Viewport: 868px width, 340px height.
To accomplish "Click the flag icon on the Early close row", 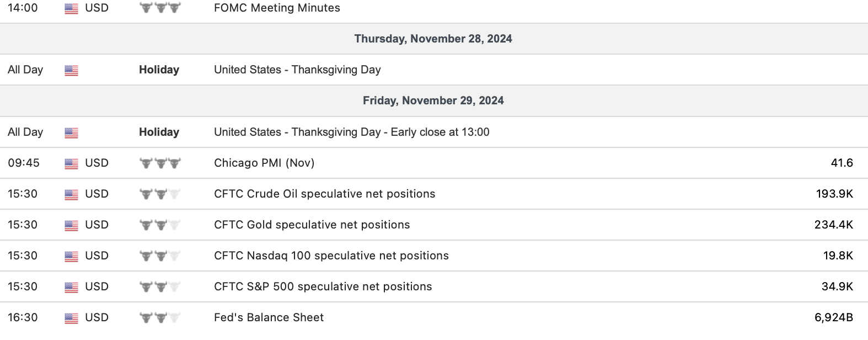I will tap(71, 132).
